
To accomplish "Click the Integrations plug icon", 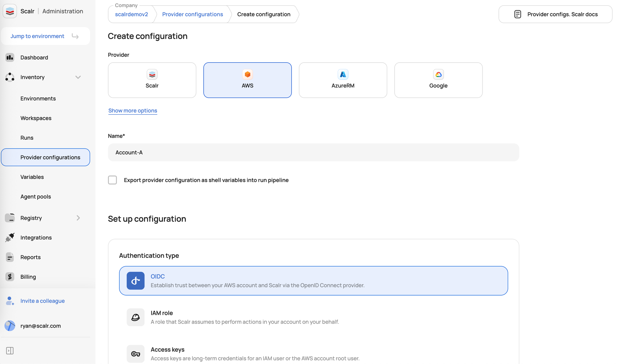I will pyautogui.click(x=10, y=237).
